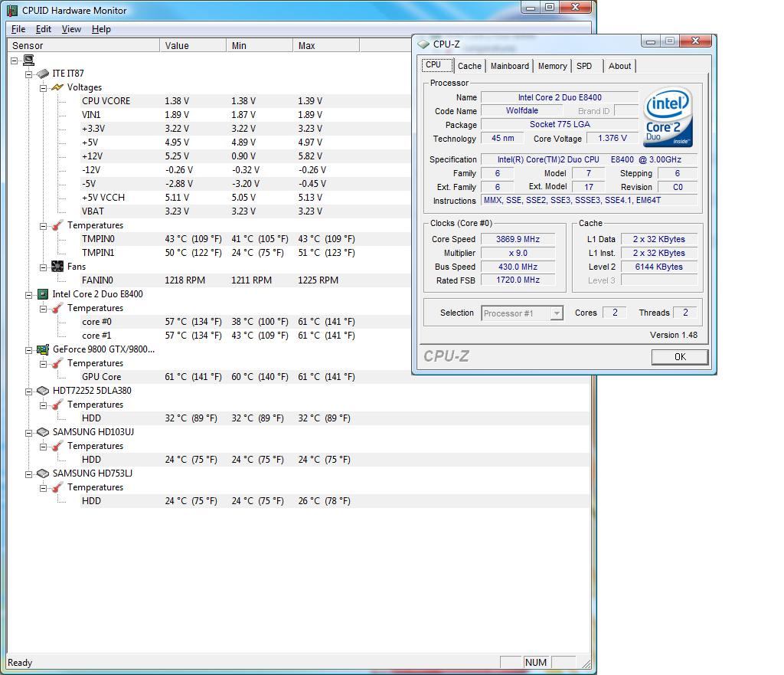Screen dimensions: 784x675
Task: Click the Min column header
Action: (x=260, y=45)
